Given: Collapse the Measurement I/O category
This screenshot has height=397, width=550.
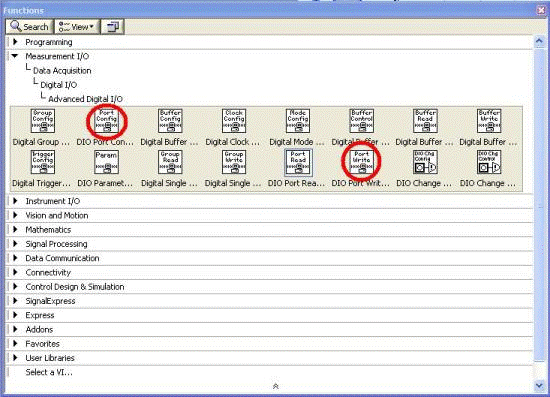Looking at the screenshot, I should (x=15, y=56).
